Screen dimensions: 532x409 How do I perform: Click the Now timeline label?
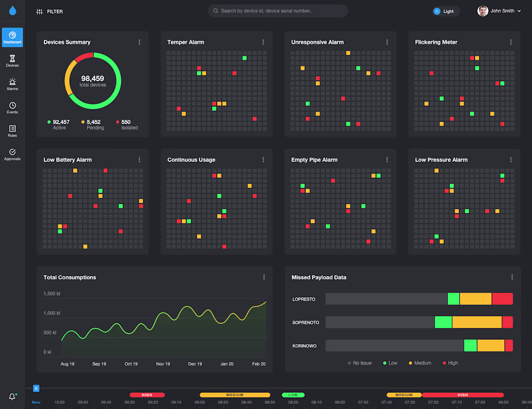[36, 402]
